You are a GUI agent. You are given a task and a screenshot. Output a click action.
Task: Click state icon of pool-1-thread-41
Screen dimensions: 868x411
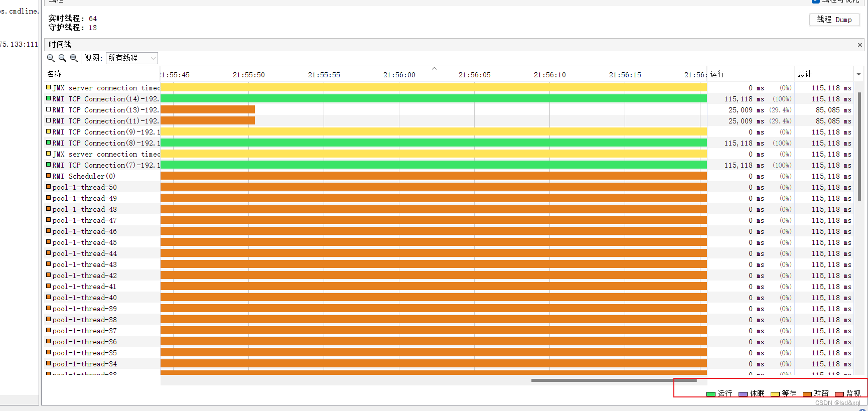point(49,286)
